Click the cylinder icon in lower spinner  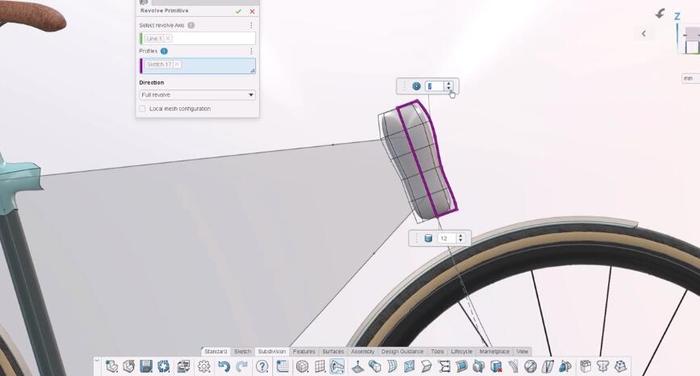tap(428, 238)
